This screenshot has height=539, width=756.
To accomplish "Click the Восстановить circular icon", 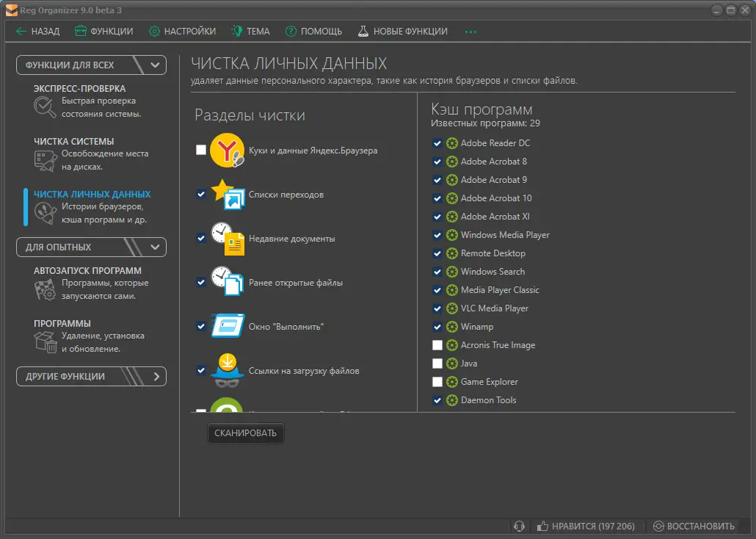I will pos(658,526).
